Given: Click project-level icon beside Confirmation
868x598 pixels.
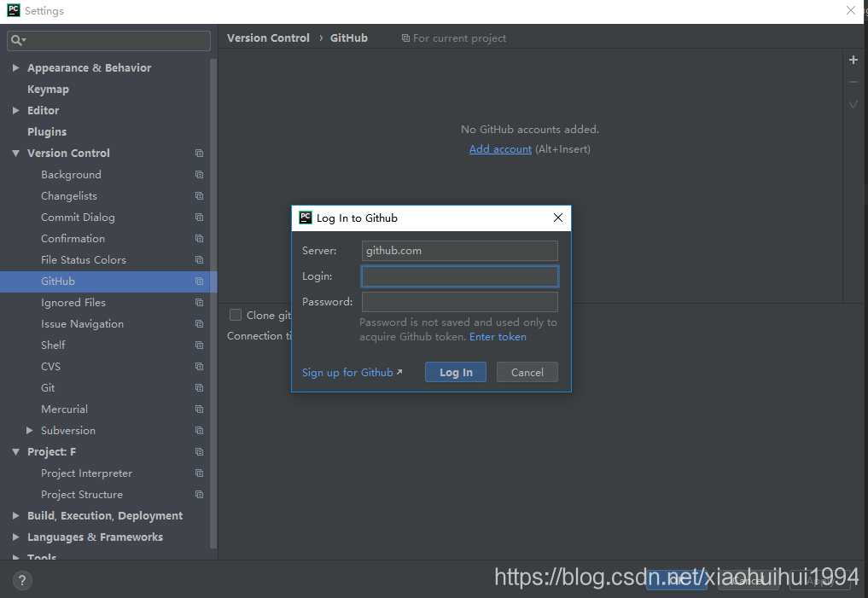Looking at the screenshot, I should pyautogui.click(x=199, y=238).
